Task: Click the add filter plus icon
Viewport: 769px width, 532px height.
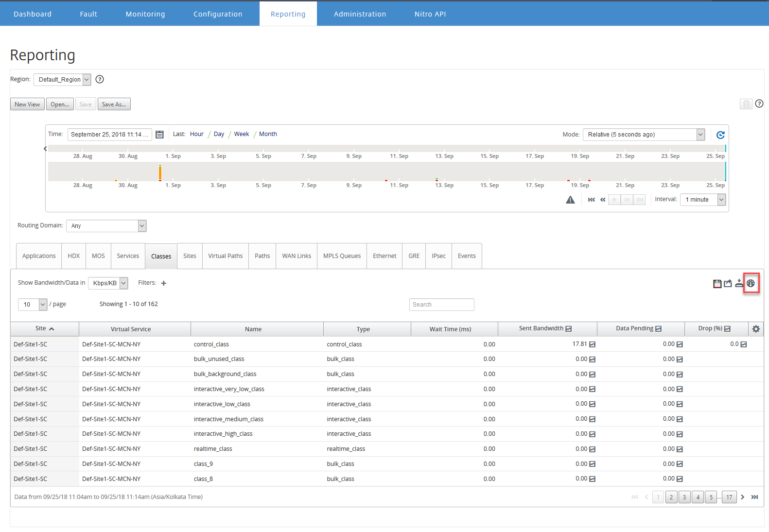Action: tap(164, 283)
